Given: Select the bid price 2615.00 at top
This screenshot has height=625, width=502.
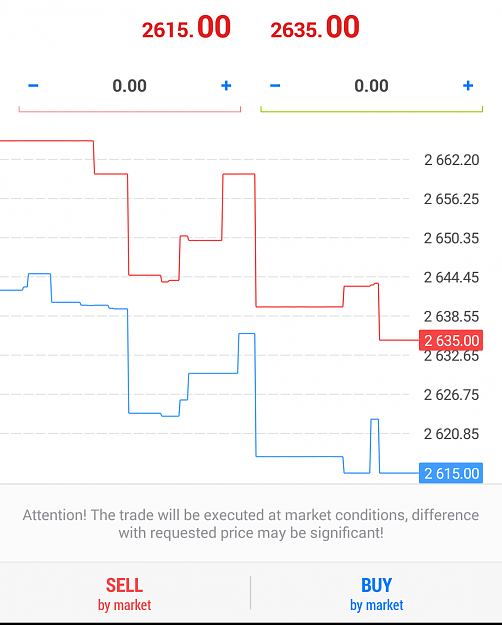Looking at the screenshot, I should tap(186, 28).
